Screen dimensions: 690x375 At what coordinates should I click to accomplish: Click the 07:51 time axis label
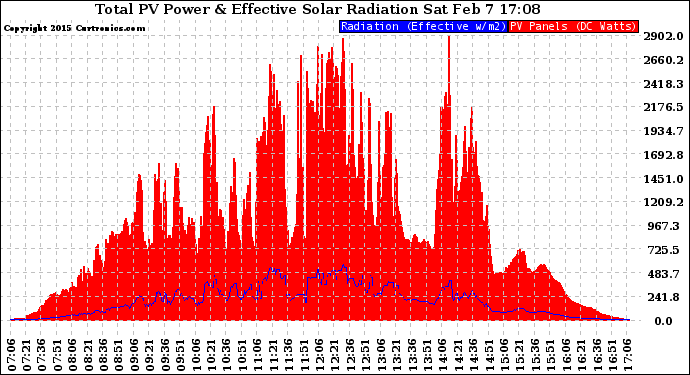58,354
